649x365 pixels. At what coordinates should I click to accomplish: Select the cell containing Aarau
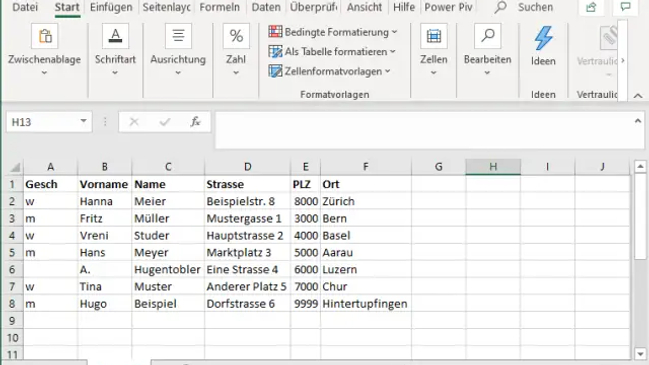point(365,252)
